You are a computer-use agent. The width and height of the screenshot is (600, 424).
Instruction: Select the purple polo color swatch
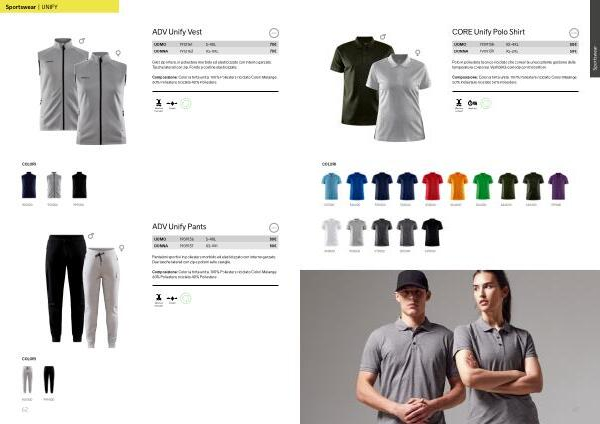pos(558,186)
